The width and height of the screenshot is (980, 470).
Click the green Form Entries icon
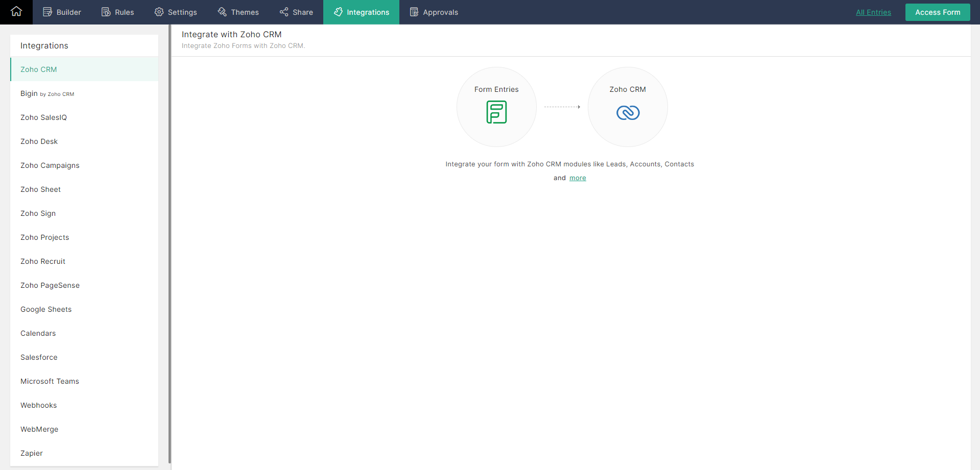[496, 112]
